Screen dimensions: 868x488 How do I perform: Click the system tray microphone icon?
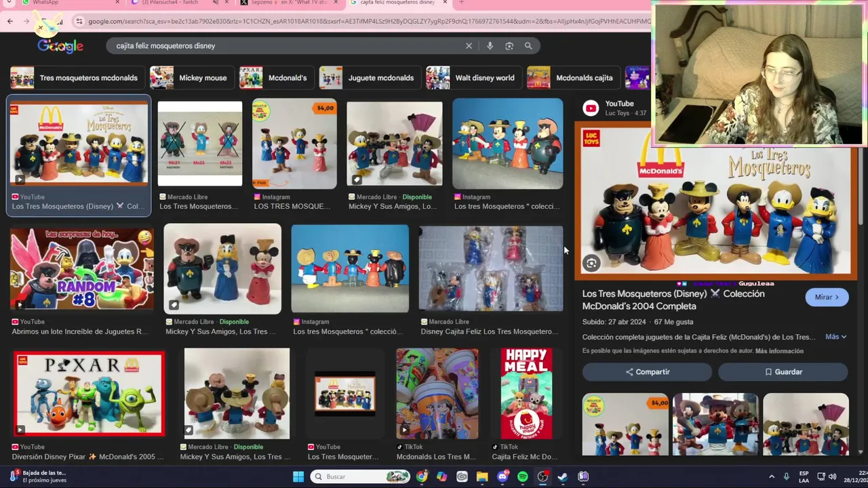[x=787, y=476]
